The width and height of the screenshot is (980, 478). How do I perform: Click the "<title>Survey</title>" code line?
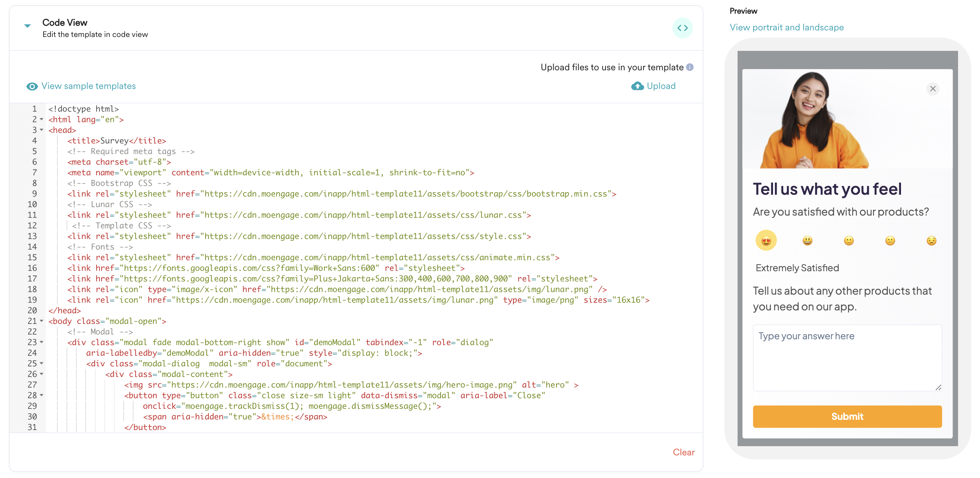click(x=117, y=141)
